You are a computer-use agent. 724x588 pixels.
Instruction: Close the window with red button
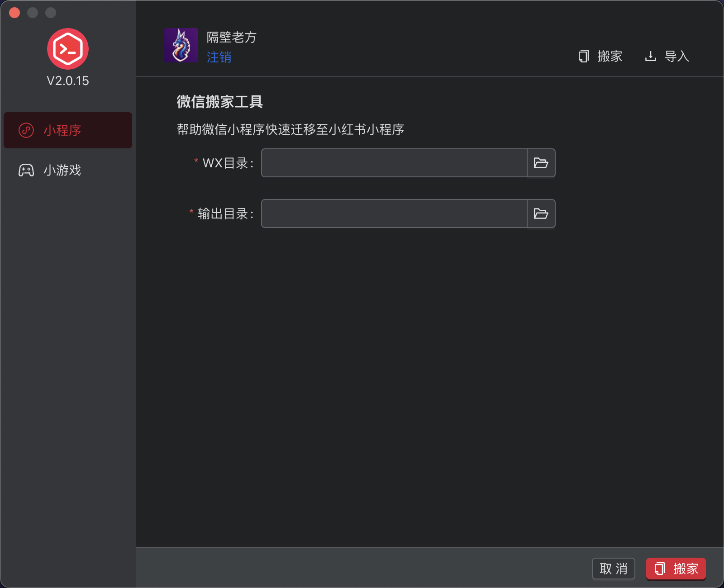click(14, 13)
